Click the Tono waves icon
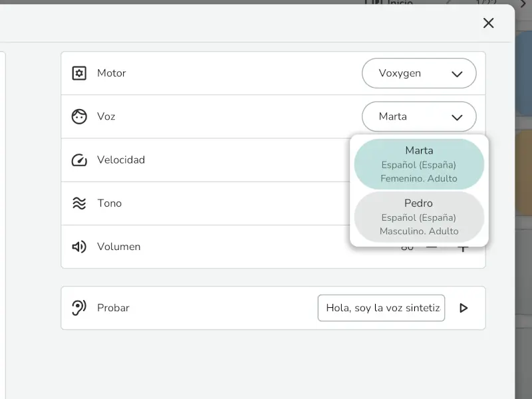This screenshot has height=399, width=532. click(x=78, y=203)
